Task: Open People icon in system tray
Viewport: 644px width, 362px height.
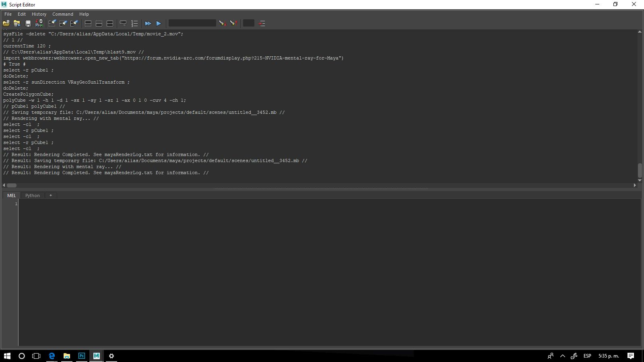Action: pos(551,356)
